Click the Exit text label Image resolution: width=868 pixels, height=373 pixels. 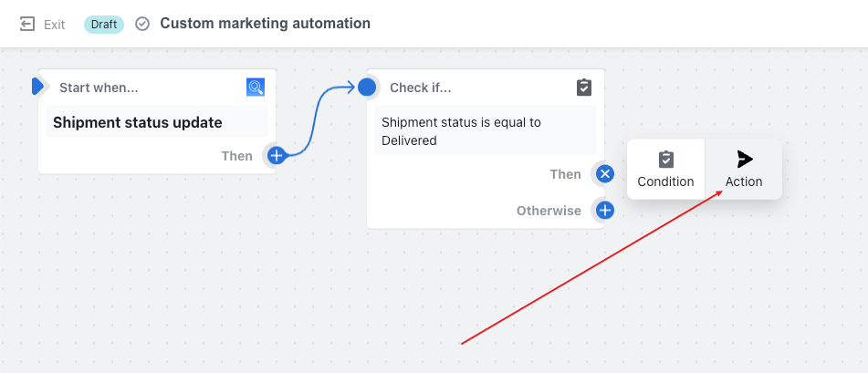pos(55,25)
